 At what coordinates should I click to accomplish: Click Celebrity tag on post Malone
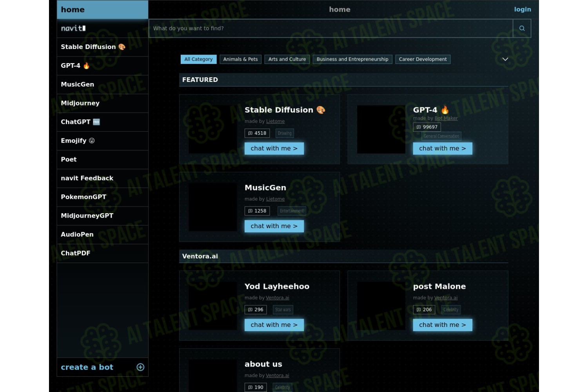(x=451, y=310)
